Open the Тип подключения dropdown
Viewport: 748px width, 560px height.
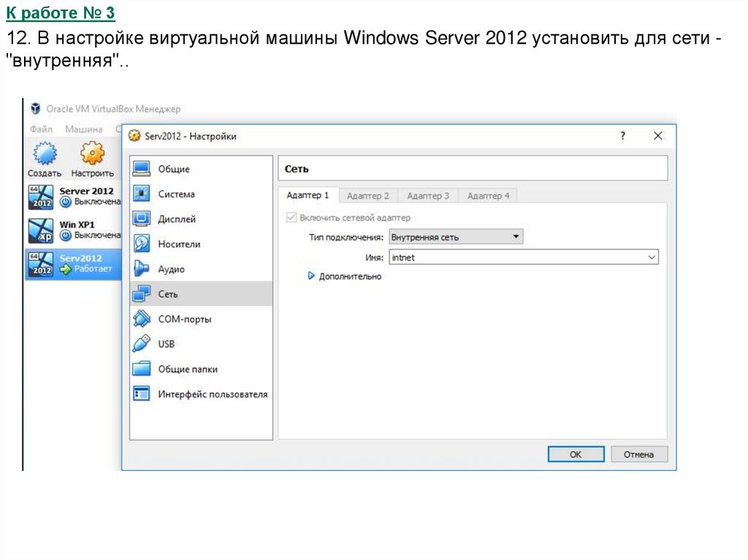(x=456, y=237)
